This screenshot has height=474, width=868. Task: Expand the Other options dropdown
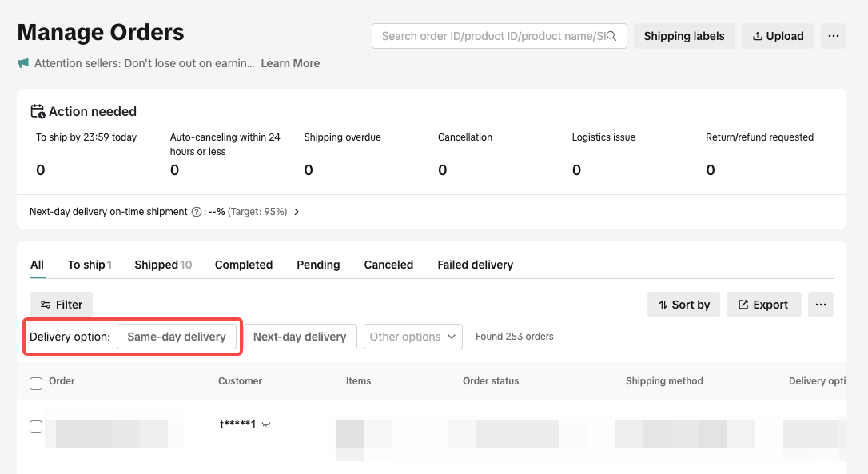coord(412,337)
